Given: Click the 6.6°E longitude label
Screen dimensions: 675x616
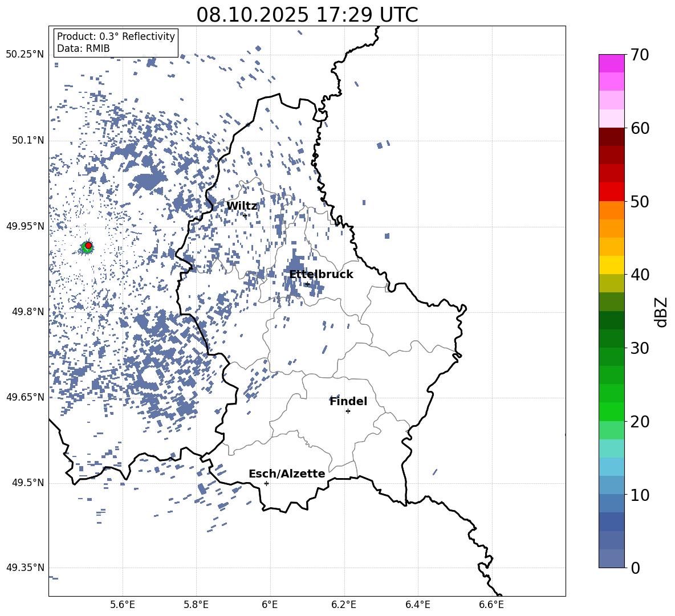Looking at the screenshot, I should click(491, 605).
